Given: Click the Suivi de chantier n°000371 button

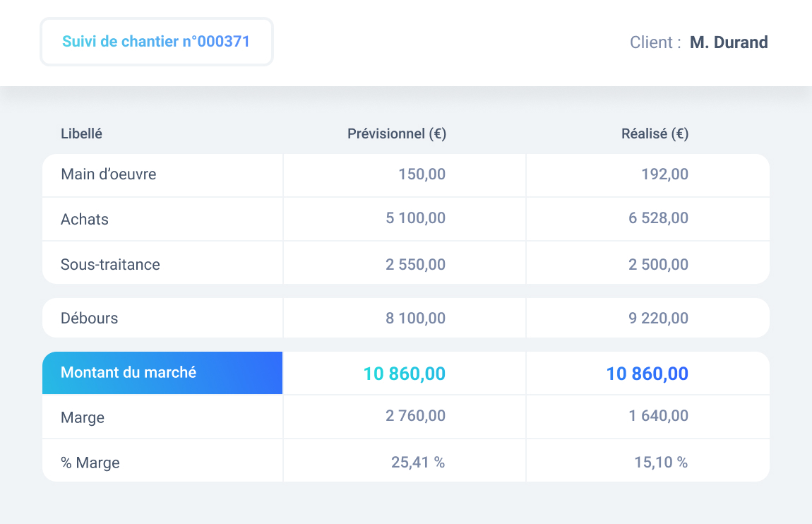Looking at the screenshot, I should [156, 42].
